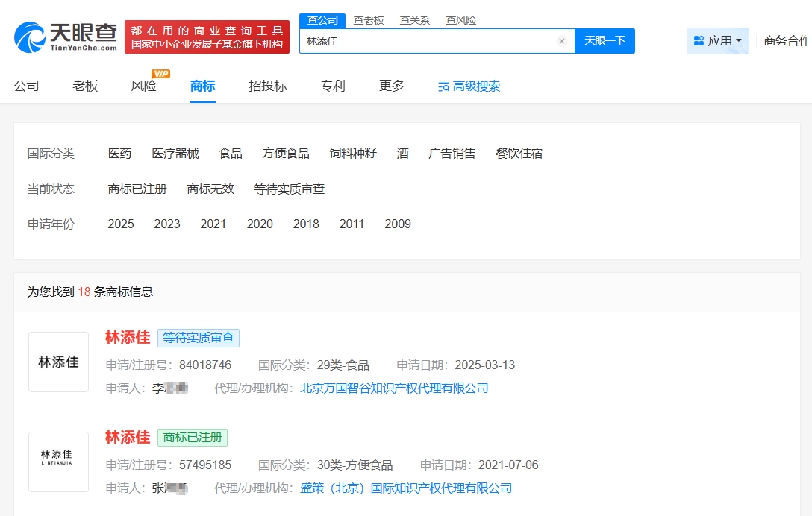Image resolution: width=812 pixels, height=516 pixels.
Task: Click applicant 张 name in second result
Action: (x=169, y=488)
